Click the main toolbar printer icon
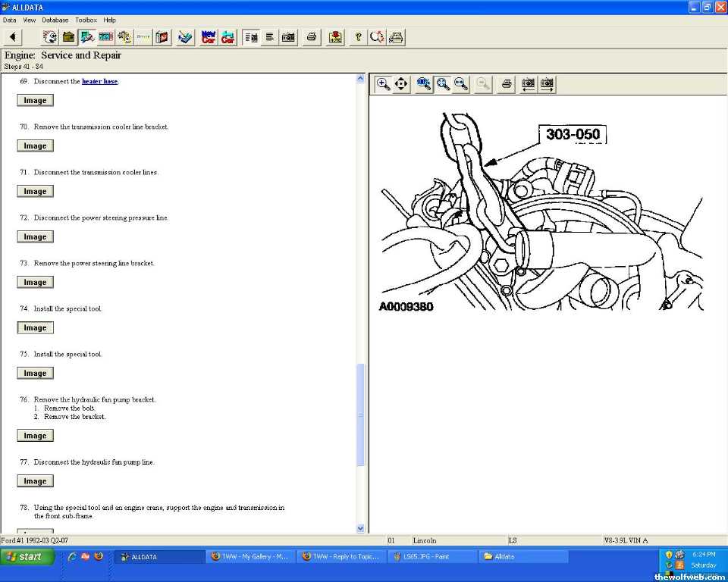 pyautogui.click(x=311, y=36)
